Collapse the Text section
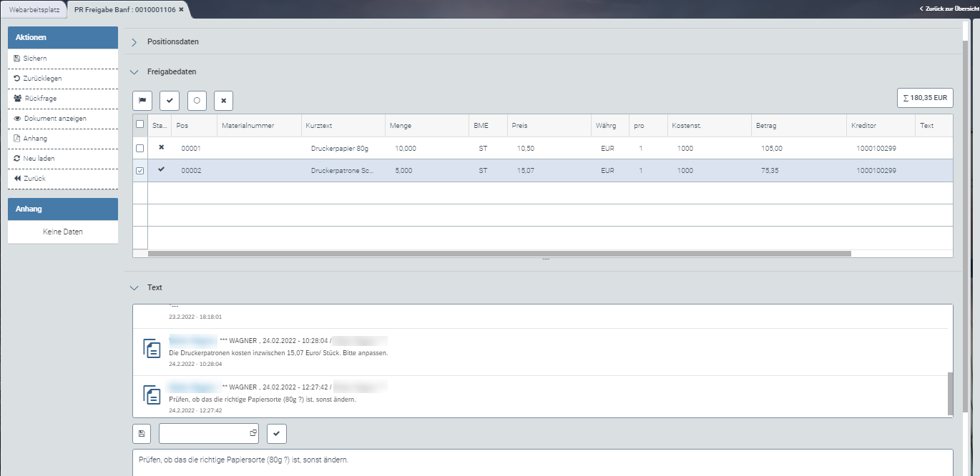The height and width of the screenshot is (476, 980). coord(134,288)
